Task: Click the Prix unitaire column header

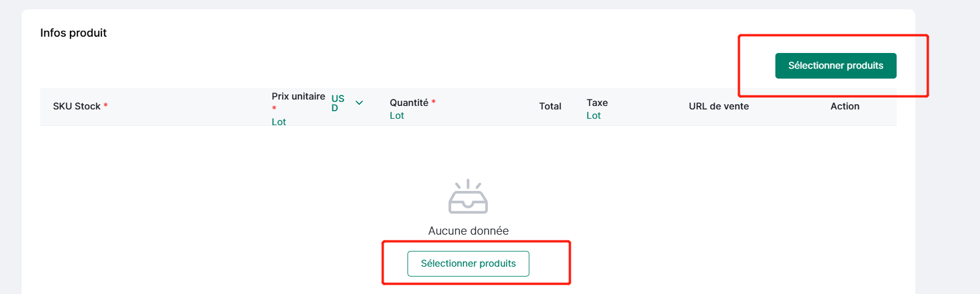Action: click(298, 96)
